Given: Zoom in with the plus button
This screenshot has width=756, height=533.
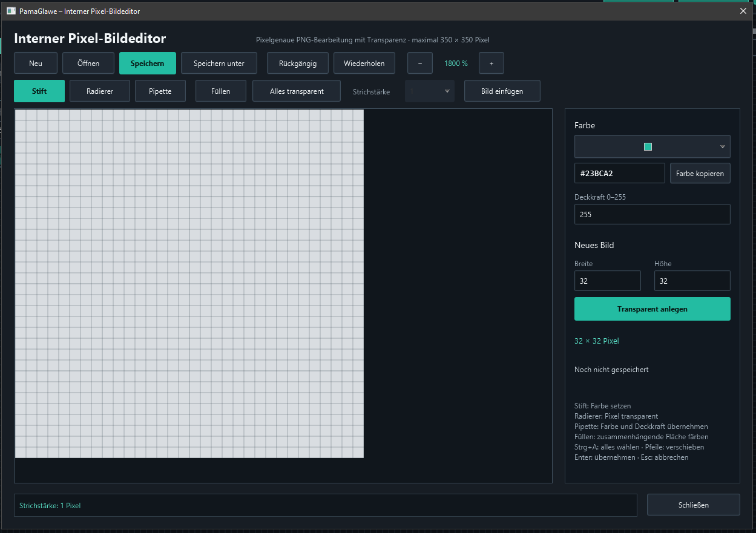Looking at the screenshot, I should point(491,63).
